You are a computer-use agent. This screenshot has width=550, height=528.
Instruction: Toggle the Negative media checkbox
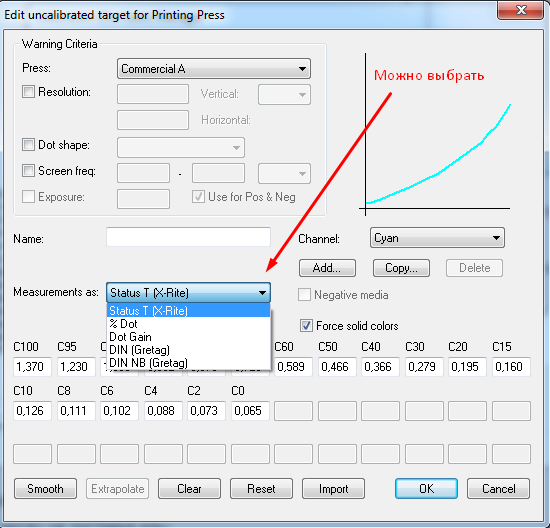click(304, 295)
